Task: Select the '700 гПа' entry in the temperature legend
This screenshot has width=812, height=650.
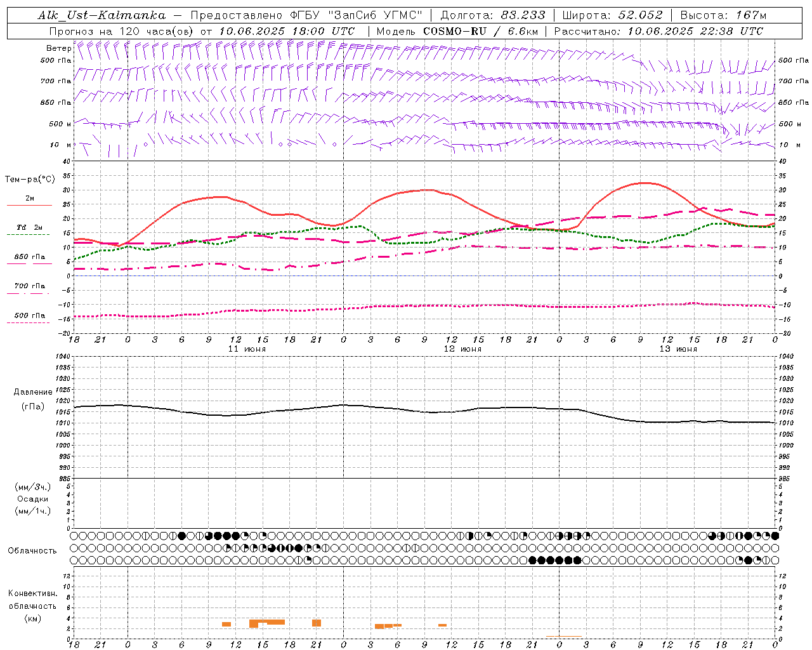Action: 30,286
